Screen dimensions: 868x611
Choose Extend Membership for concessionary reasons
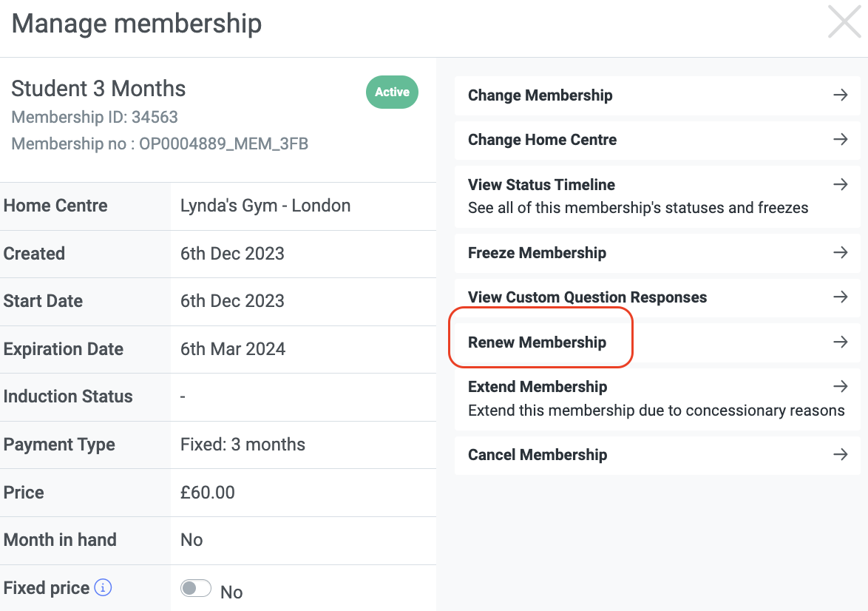point(657,398)
